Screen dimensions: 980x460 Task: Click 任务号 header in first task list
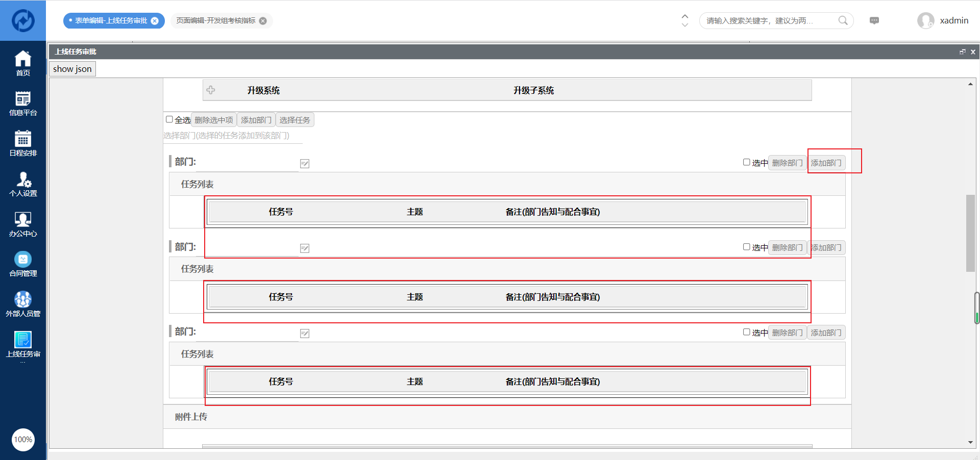tap(281, 212)
